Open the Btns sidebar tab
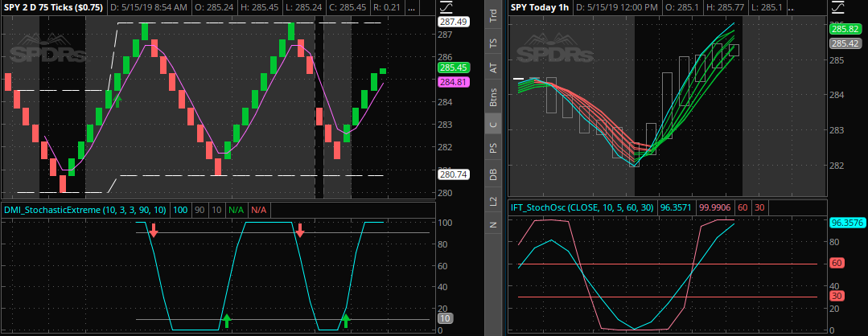 493,96
